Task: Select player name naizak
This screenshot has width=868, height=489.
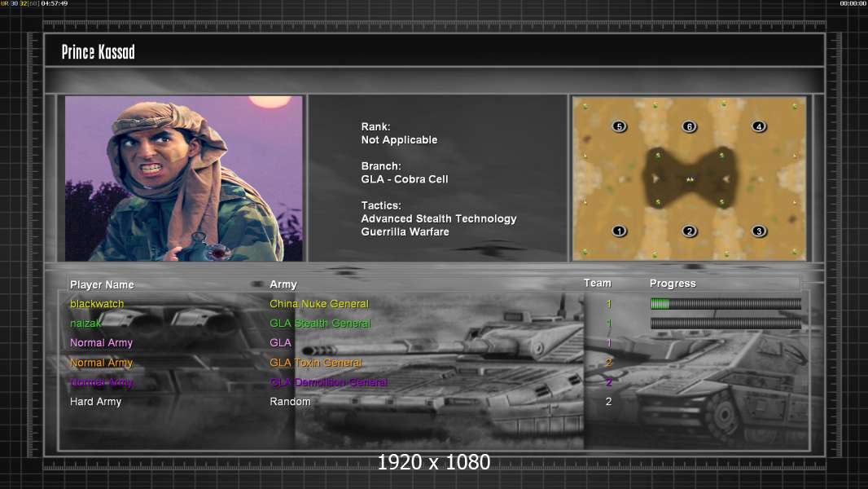Action: pos(85,323)
